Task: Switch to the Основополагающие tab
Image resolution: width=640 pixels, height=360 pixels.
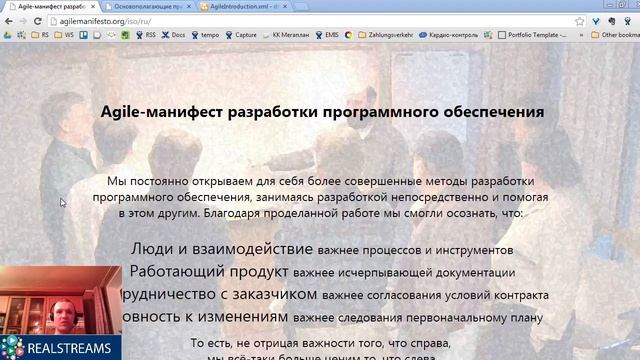Action: coord(148,7)
